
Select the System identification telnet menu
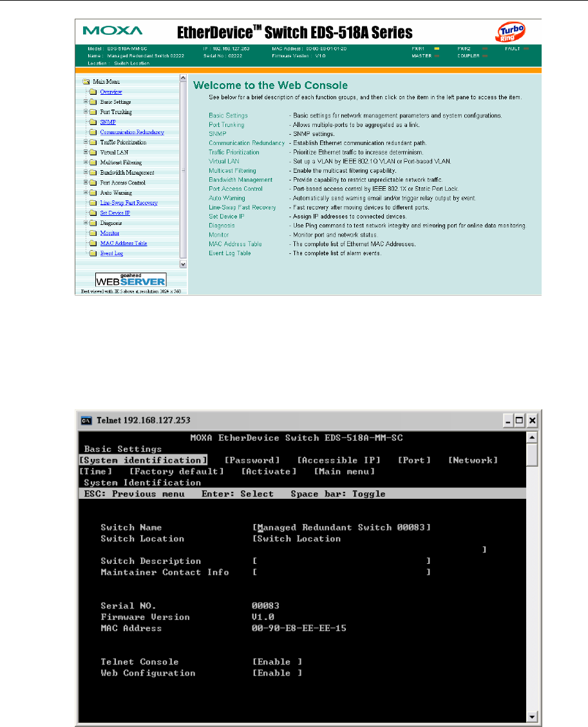point(143,460)
